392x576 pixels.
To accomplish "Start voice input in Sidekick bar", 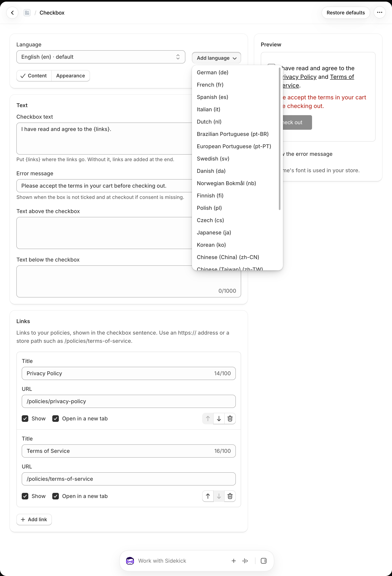I will [245, 561].
